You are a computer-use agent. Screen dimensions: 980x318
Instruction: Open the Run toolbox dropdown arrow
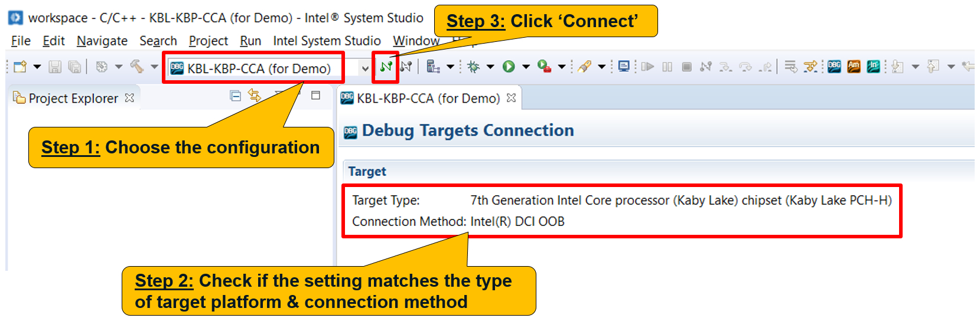point(561,67)
